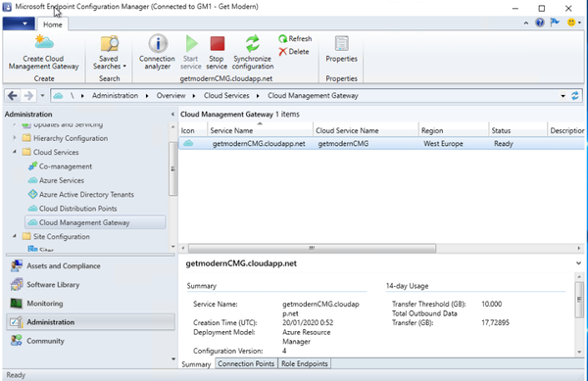Switch to the Connection Points tab
This screenshot has height=381, width=588.
246,363
